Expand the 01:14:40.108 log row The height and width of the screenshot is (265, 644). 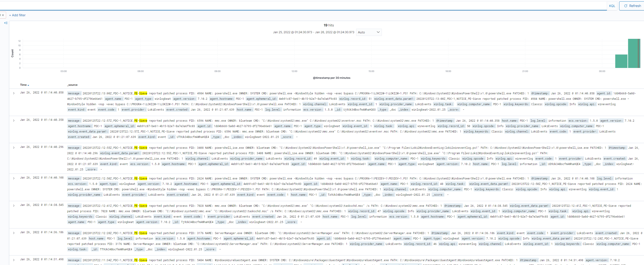(14, 178)
